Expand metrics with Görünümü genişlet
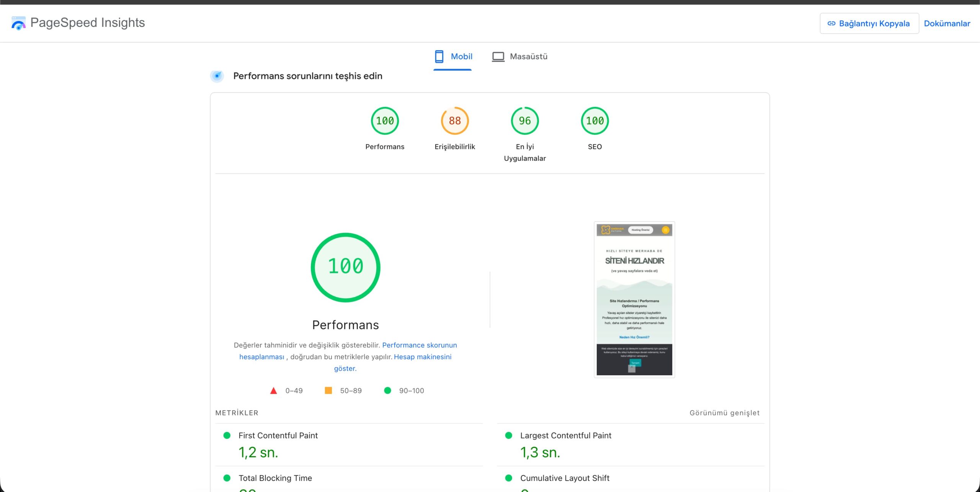980x492 pixels. click(724, 413)
